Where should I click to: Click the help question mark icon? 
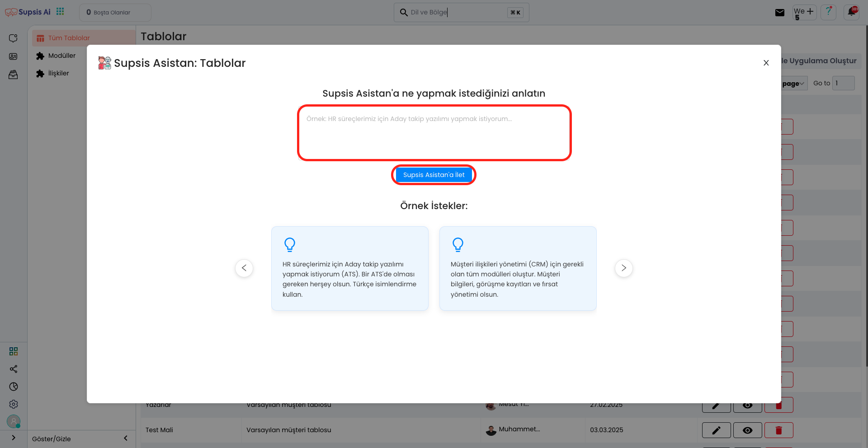point(828,12)
